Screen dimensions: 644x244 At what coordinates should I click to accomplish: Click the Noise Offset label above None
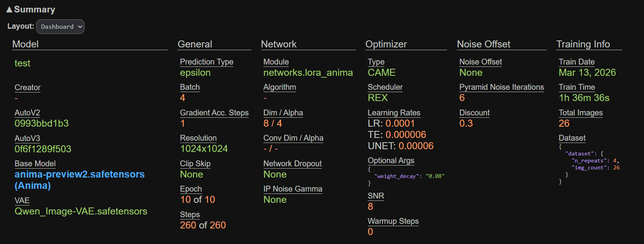[481, 62]
